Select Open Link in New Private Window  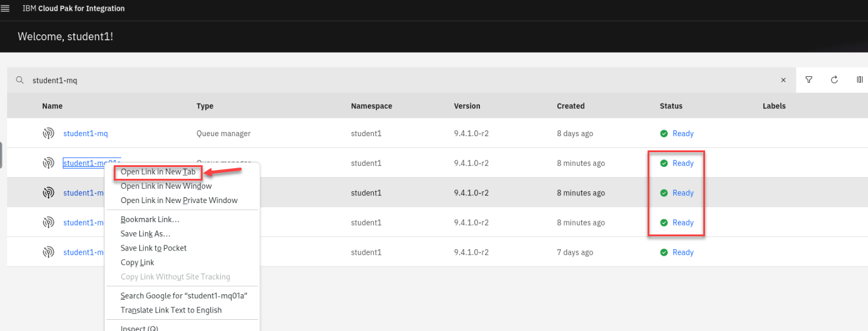[x=179, y=200]
